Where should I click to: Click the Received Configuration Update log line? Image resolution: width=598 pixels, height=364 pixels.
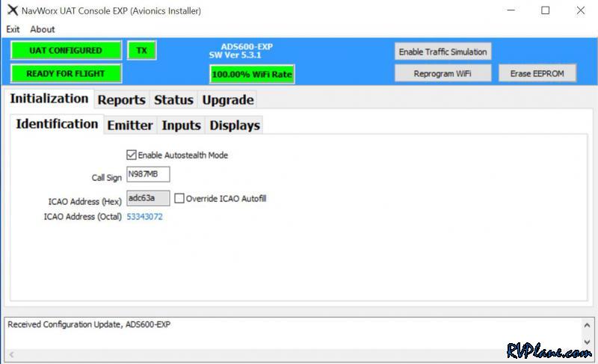tap(89, 324)
